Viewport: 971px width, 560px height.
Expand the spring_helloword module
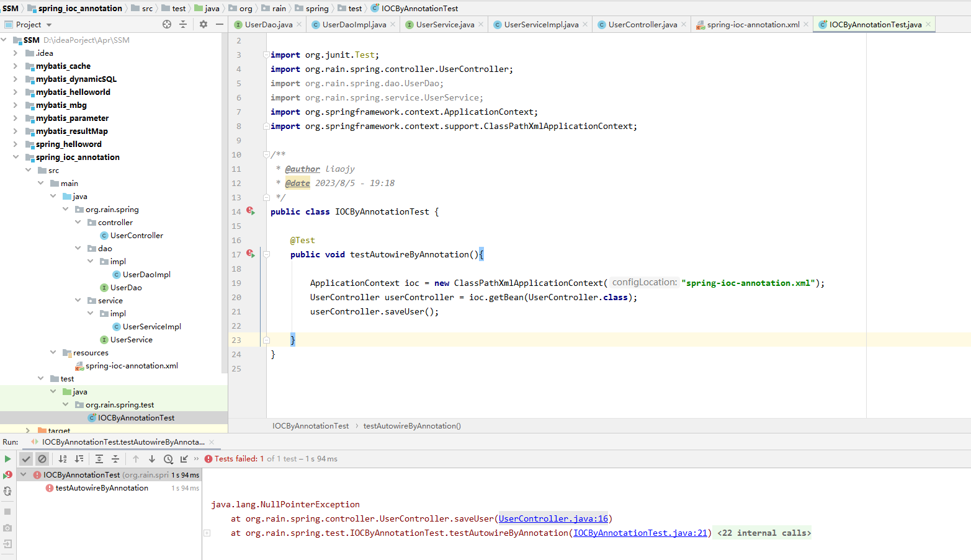point(16,144)
